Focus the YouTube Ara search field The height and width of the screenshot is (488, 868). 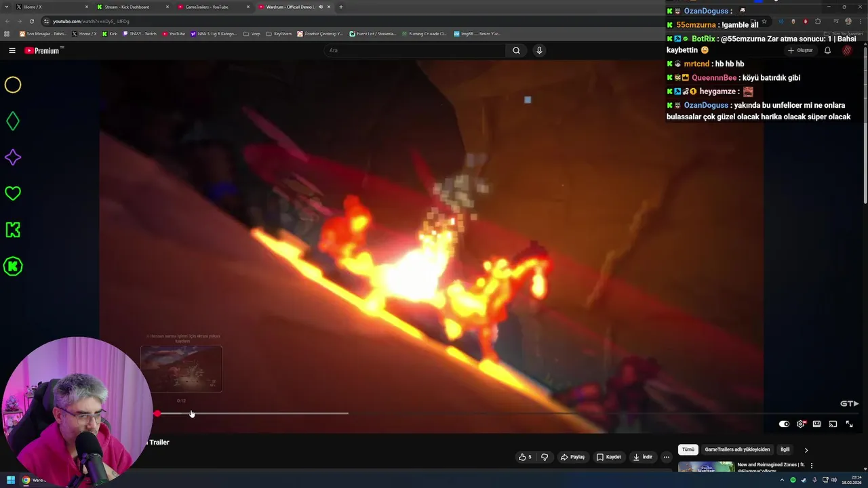[415, 50]
